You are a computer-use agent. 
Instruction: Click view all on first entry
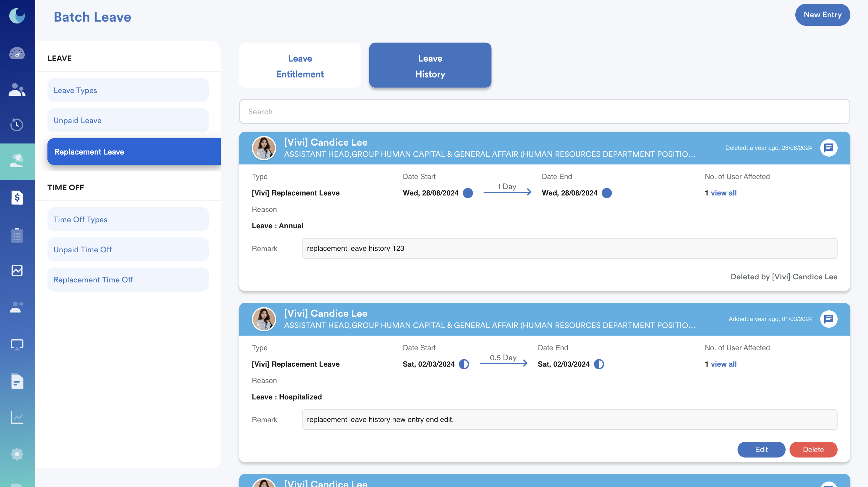(724, 193)
